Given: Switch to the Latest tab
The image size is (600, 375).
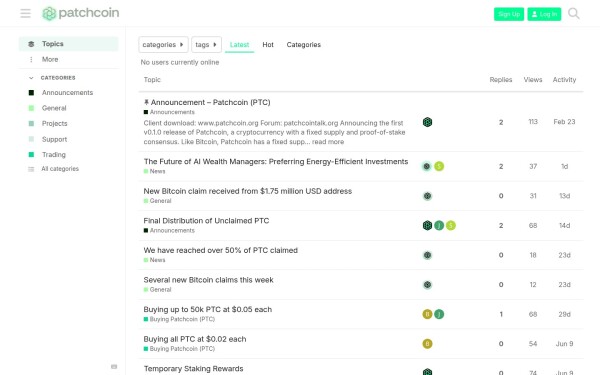Looking at the screenshot, I should (240, 45).
